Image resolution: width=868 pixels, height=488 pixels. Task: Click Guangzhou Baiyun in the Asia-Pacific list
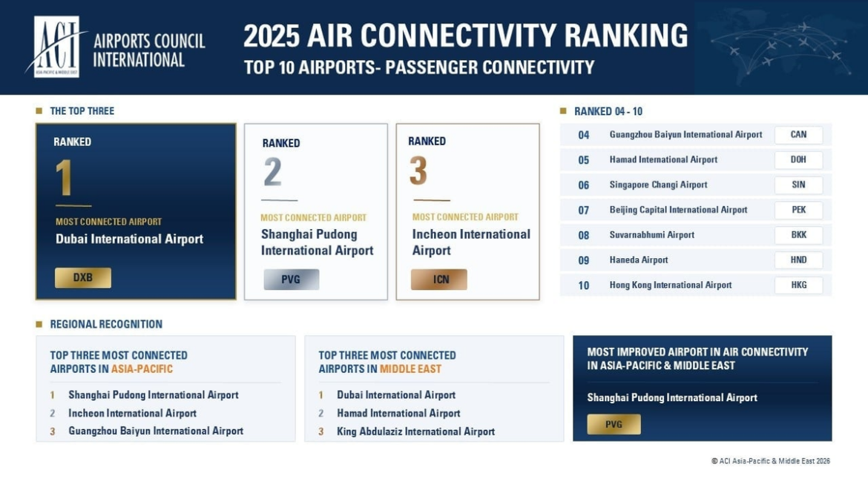tap(156, 431)
